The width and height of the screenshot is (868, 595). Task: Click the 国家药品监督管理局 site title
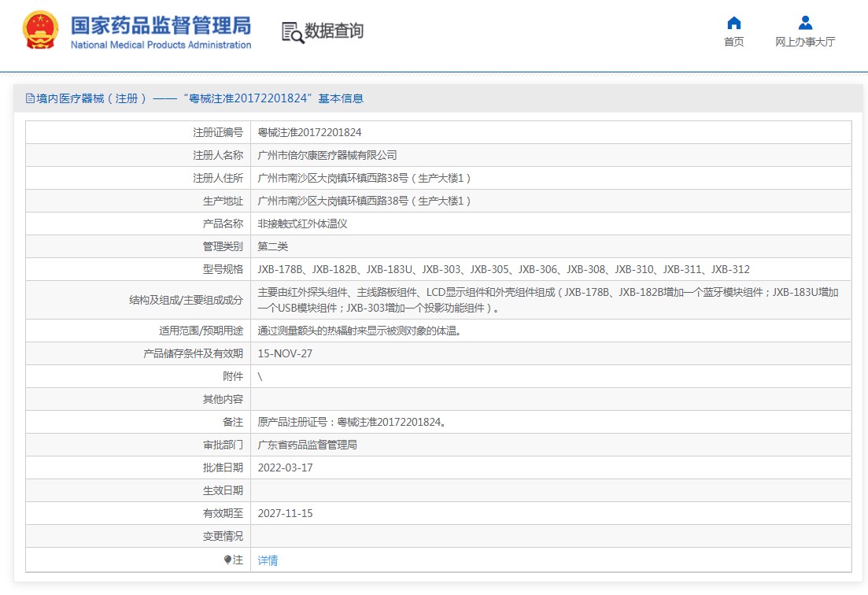click(161, 26)
